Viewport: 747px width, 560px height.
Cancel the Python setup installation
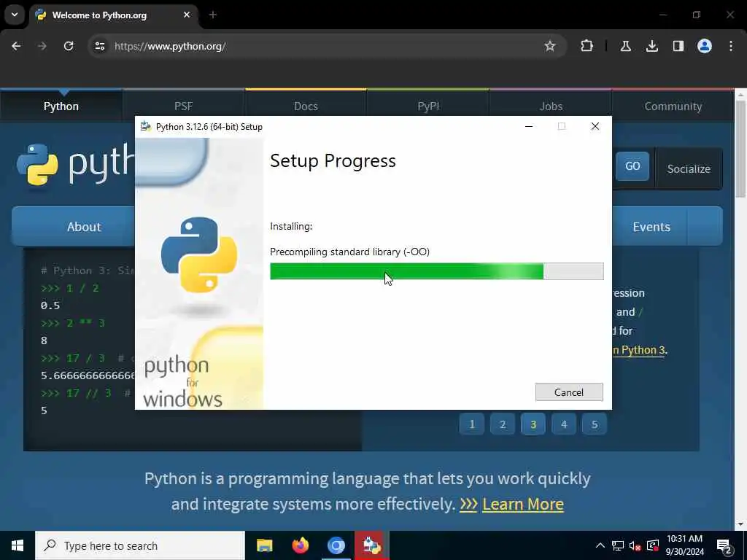569,392
